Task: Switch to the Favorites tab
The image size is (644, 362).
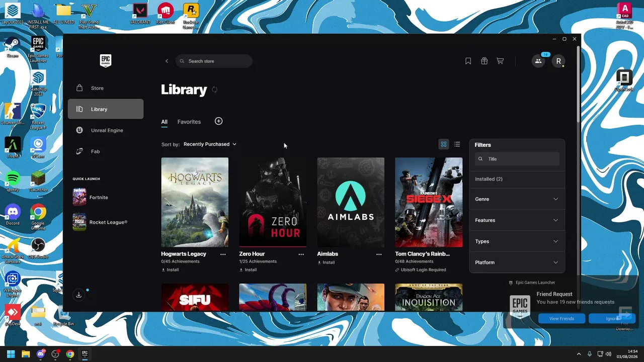Action: 189,122
